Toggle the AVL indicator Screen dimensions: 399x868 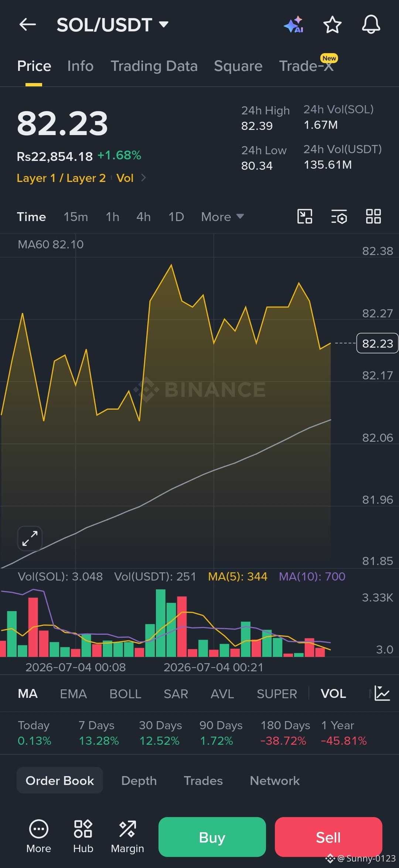[222, 693]
